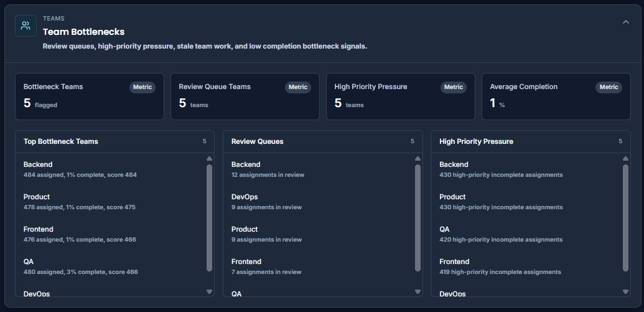
Task: Click the High Priority Pressure panel title
Action: [476, 141]
